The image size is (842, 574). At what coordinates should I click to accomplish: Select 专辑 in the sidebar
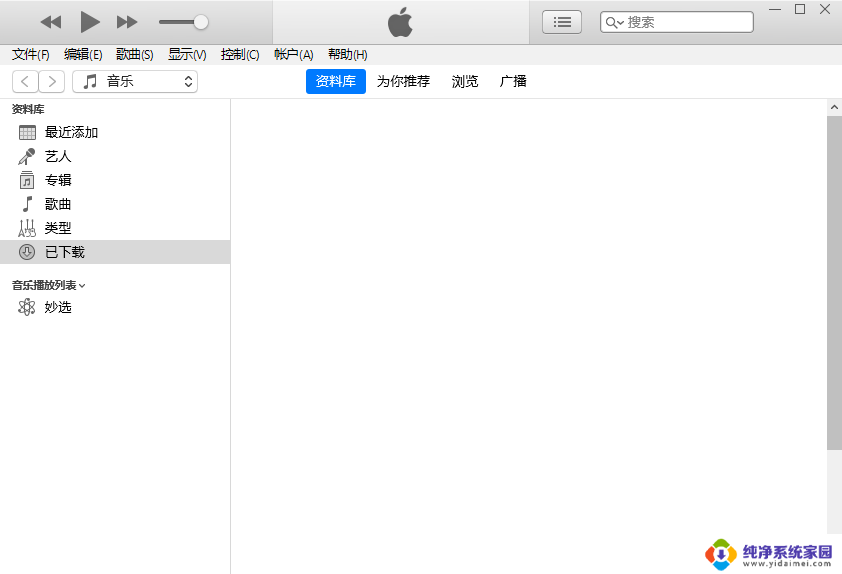115,180
